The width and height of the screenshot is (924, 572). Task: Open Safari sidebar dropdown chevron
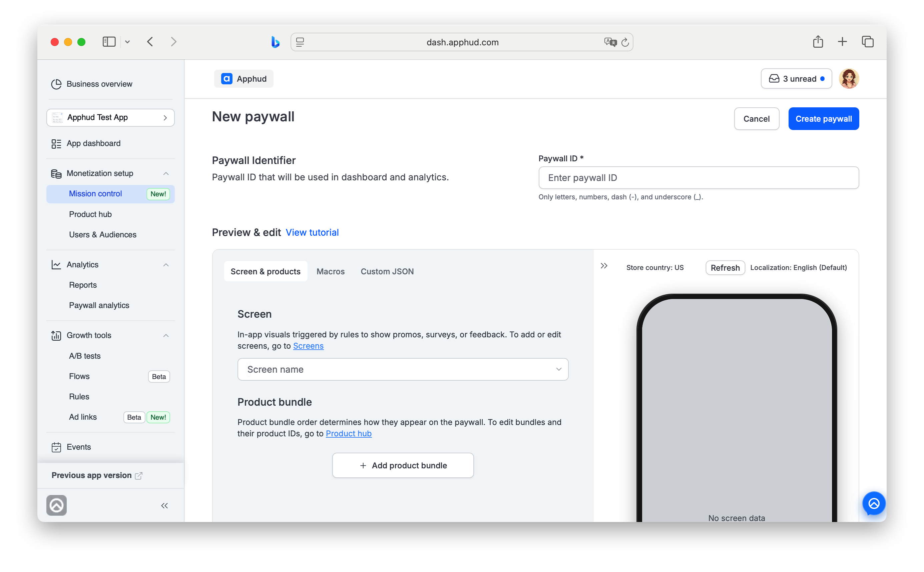[127, 42]
